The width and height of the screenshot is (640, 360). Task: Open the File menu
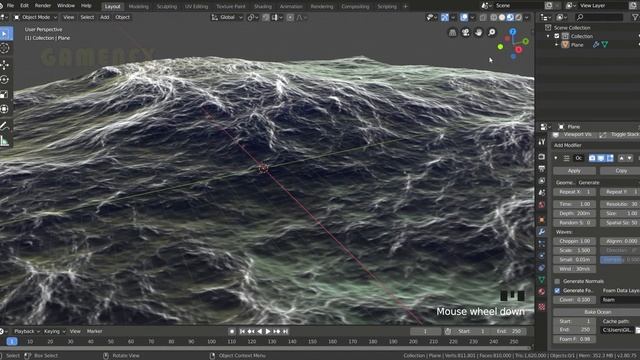tap(11, 6)
